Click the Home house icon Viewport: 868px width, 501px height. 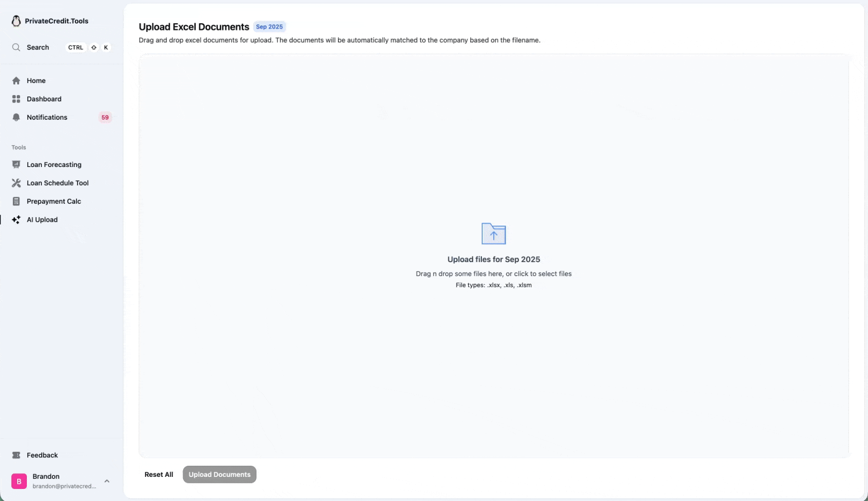click(x=16, y=81)
